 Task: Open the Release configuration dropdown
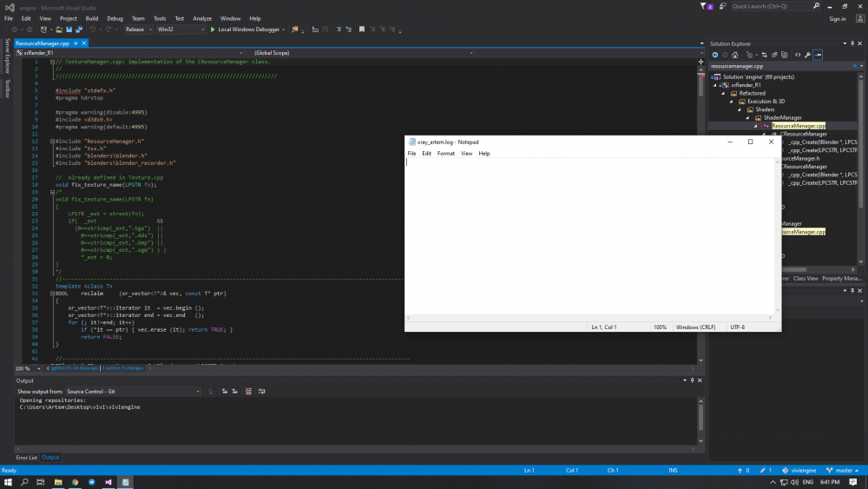138,30
